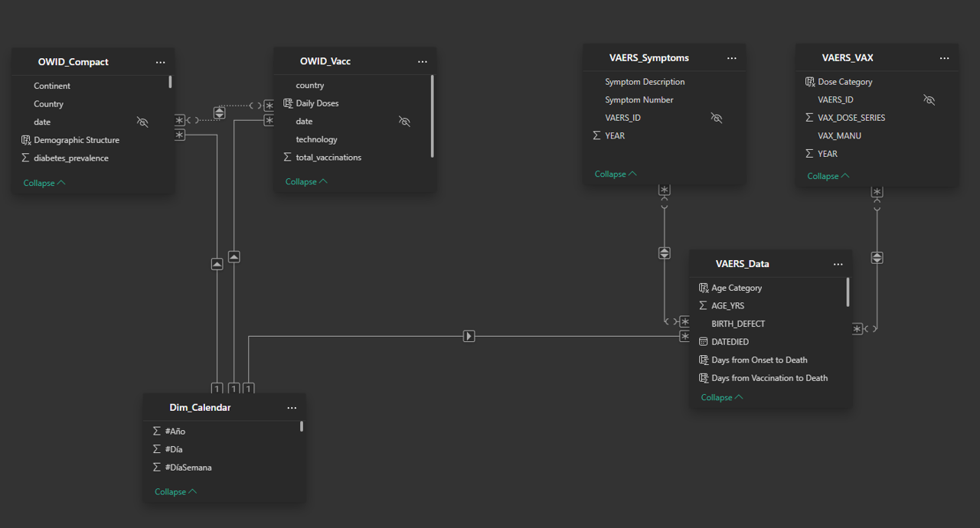Select the sigma icon beside diabetes_prevalence
The height and width of the screenshot is (528, 980).
coord(25,158)
